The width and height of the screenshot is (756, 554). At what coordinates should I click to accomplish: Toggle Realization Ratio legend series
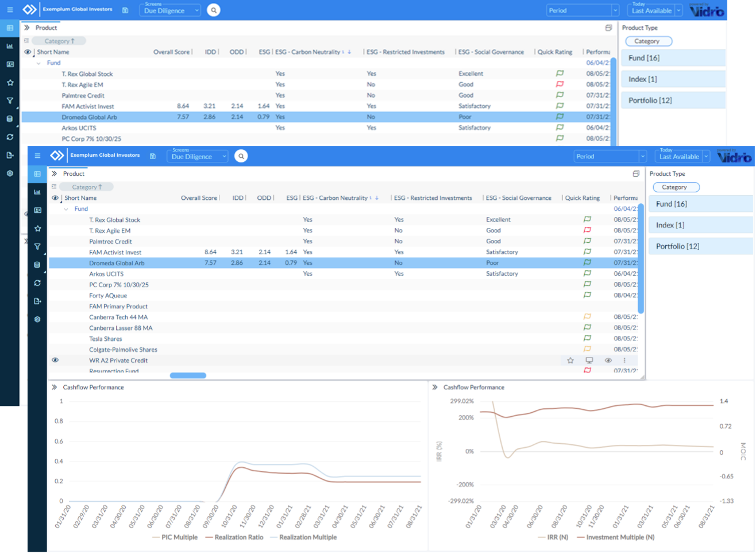[x=234, y=537]
